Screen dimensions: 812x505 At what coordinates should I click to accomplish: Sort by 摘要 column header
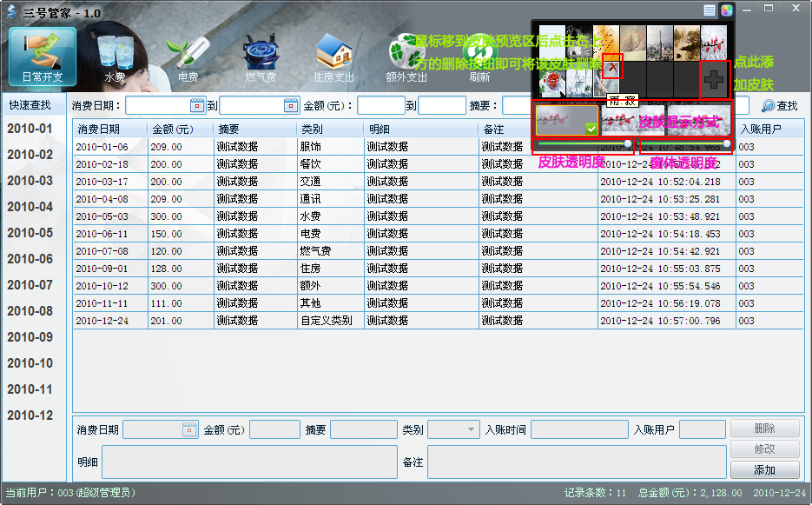(255, 130)
